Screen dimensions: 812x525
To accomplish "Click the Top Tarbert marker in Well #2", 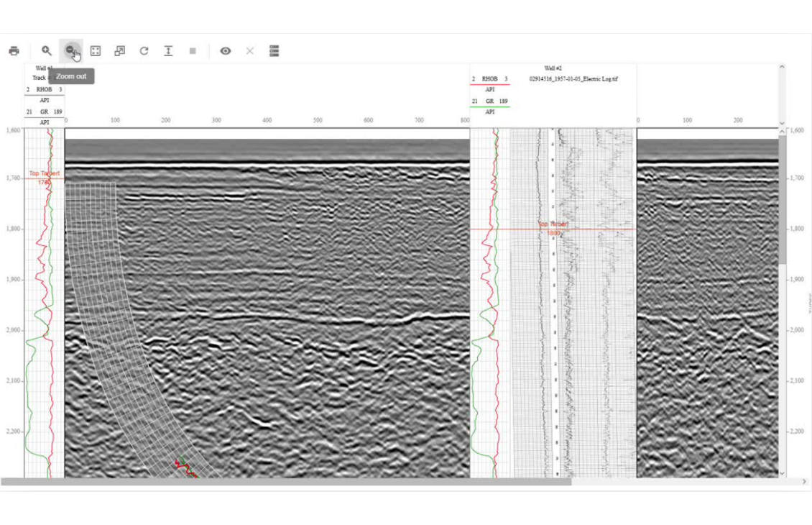I will pyautogui.click(x=553, y=228).
